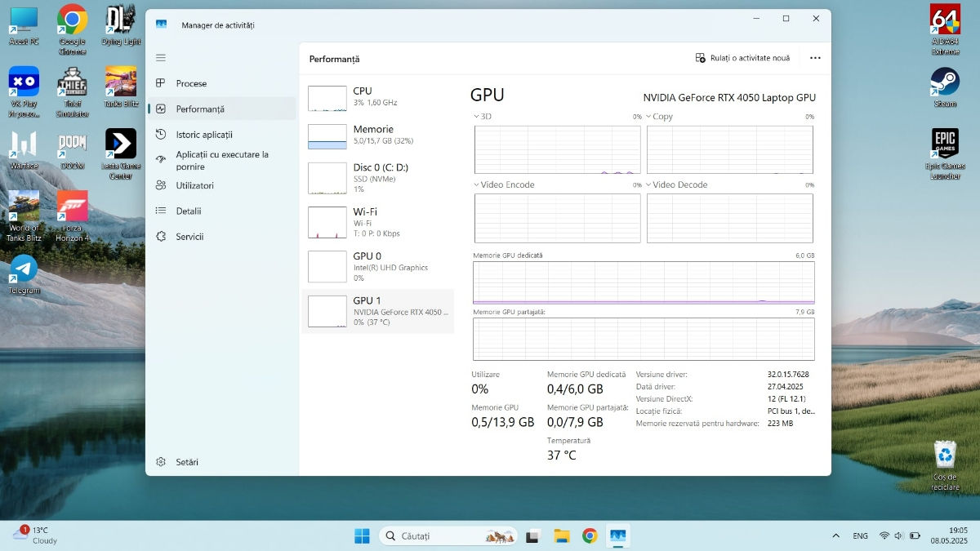The width and height of the screenshot is (980, 551).
Task: Click the 223 MB reserved memory value
Action: tap(781, 424)
